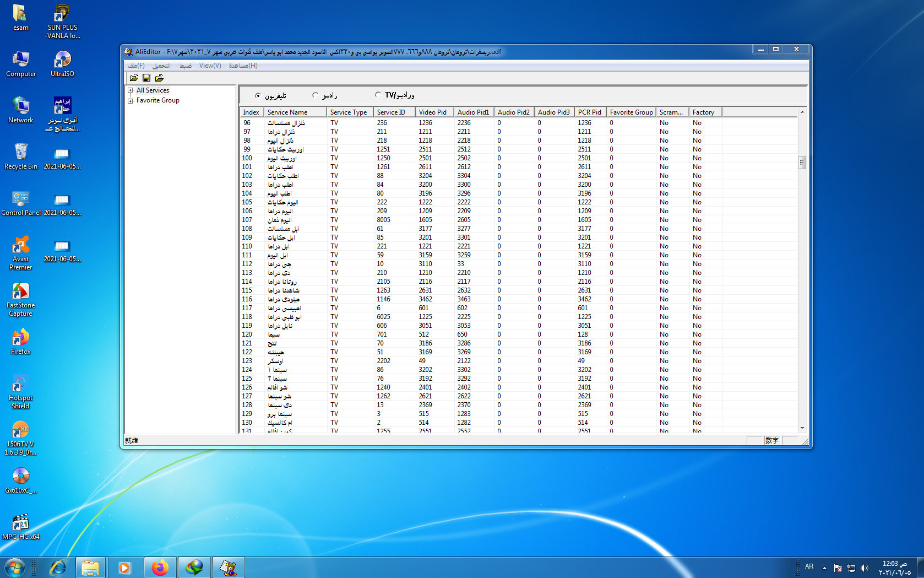Select the TV/وراديو radio button

[x=378, y=95]
